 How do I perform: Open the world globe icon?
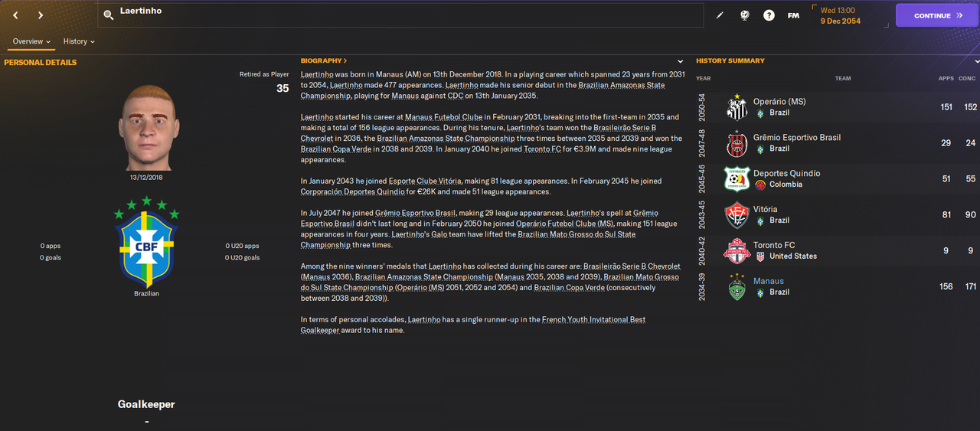tap(744, 15)
